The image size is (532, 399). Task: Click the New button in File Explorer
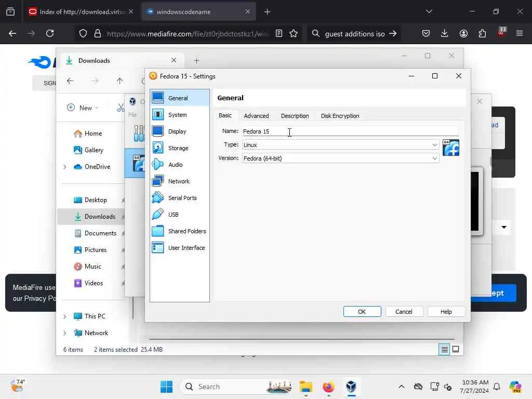pos(83,108)
